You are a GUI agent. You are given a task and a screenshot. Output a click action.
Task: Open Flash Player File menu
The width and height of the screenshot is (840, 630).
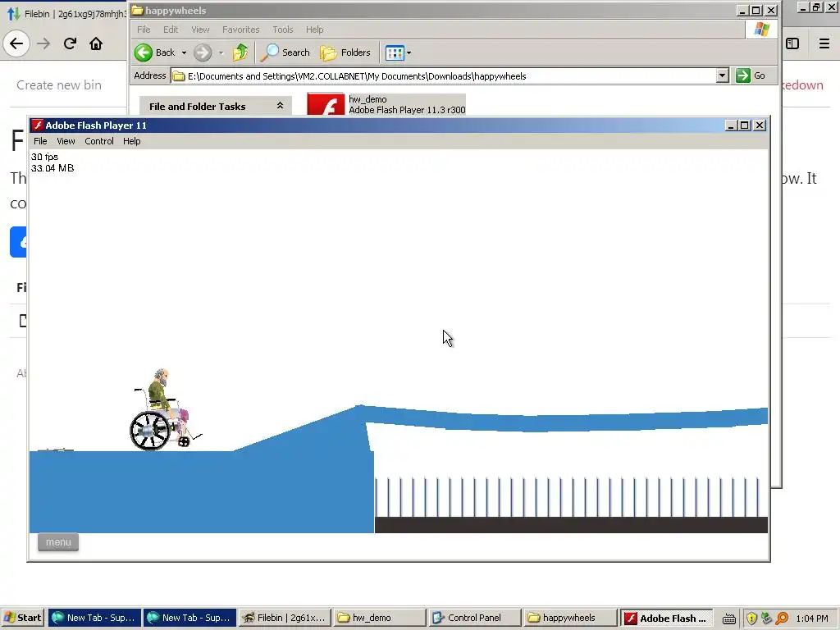point(40,141)
